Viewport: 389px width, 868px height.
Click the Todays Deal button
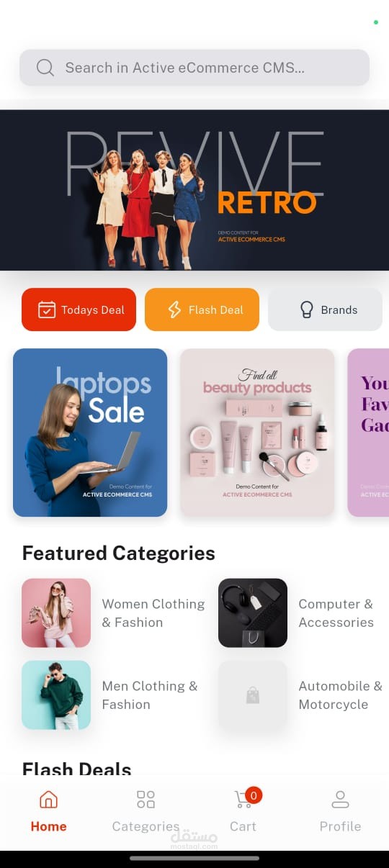[79, 309]
